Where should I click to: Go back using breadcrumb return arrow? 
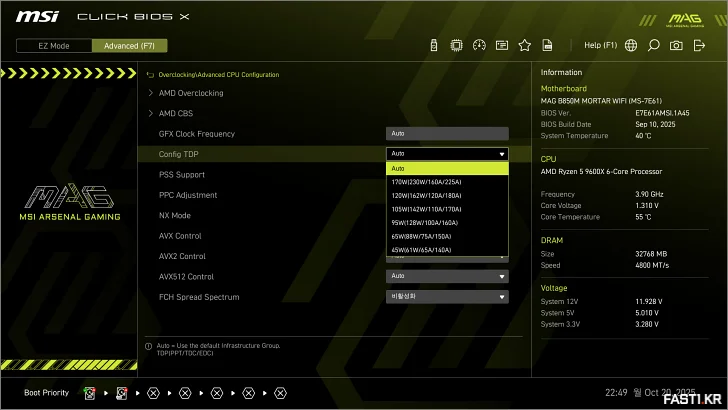coord(150,75)
